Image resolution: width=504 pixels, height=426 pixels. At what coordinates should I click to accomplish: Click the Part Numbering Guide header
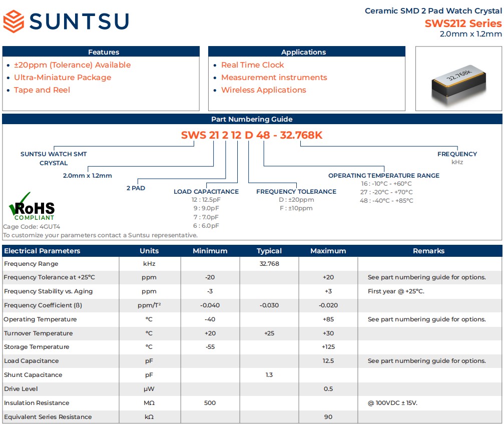click(x=252, y=119)
